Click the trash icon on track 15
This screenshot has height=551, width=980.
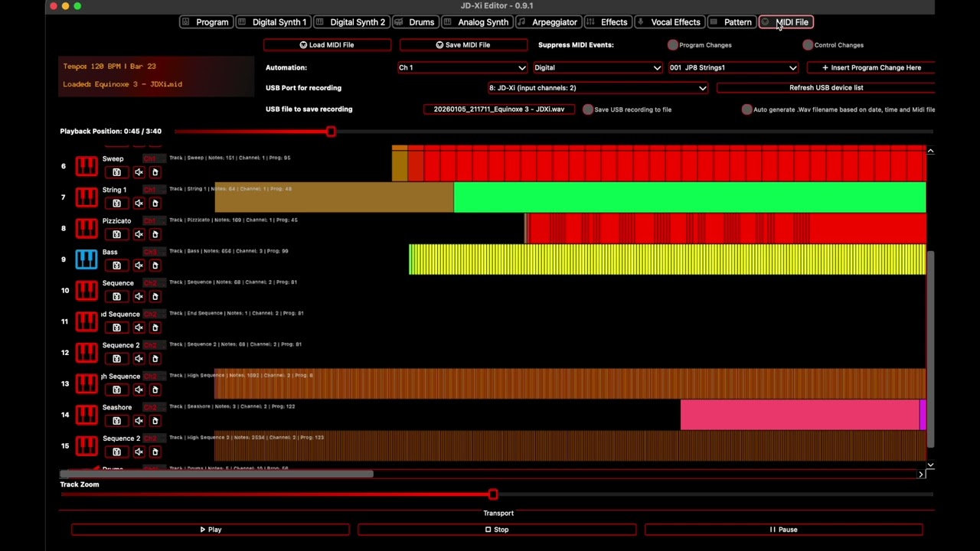(x=155, y=452)
